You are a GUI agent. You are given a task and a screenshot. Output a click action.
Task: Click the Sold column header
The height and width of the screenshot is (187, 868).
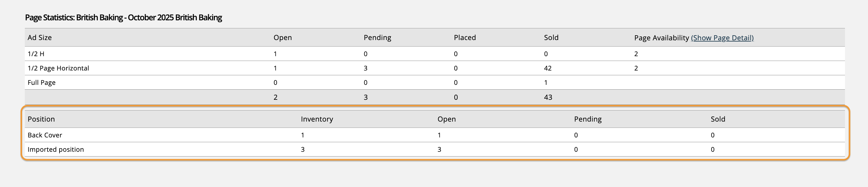pyautogui.click(x=551, y=38)
